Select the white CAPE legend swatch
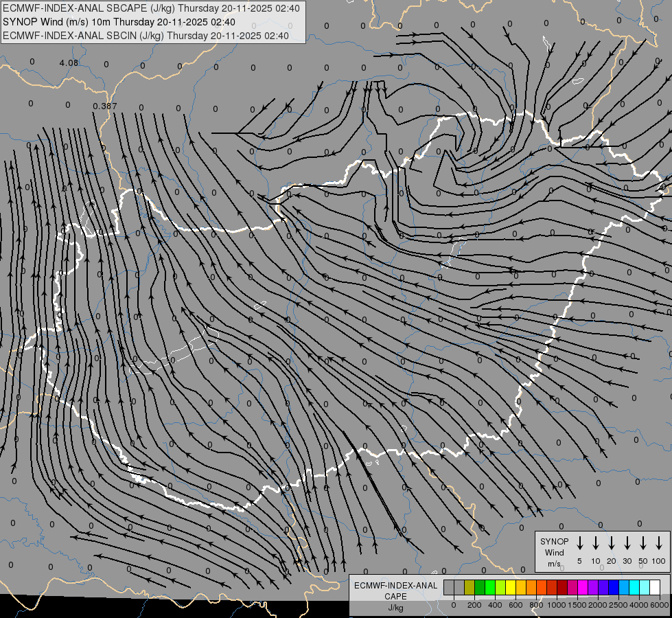672x618 pixels. (654, 587)
